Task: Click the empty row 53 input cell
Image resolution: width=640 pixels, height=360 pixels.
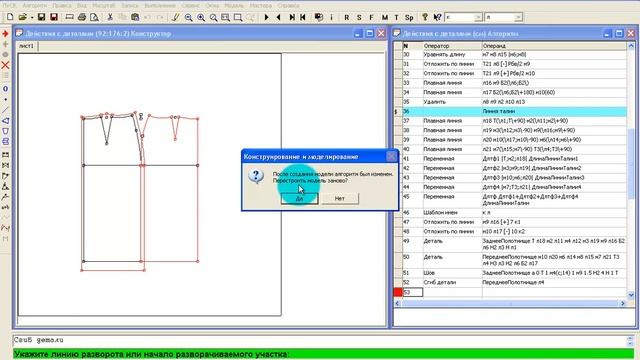Action: point(413,292)
